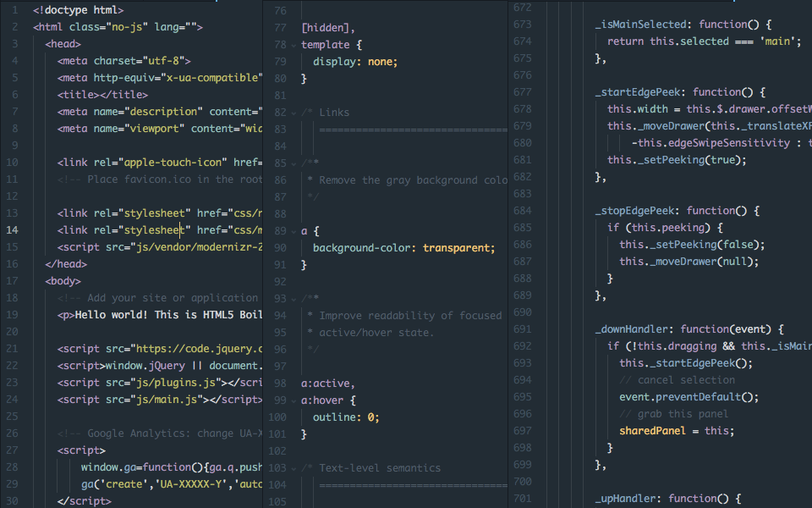Screen dimensions: 812x508
Task: Click the '[hidden],' selector line
Action: (x=328, y=28)
